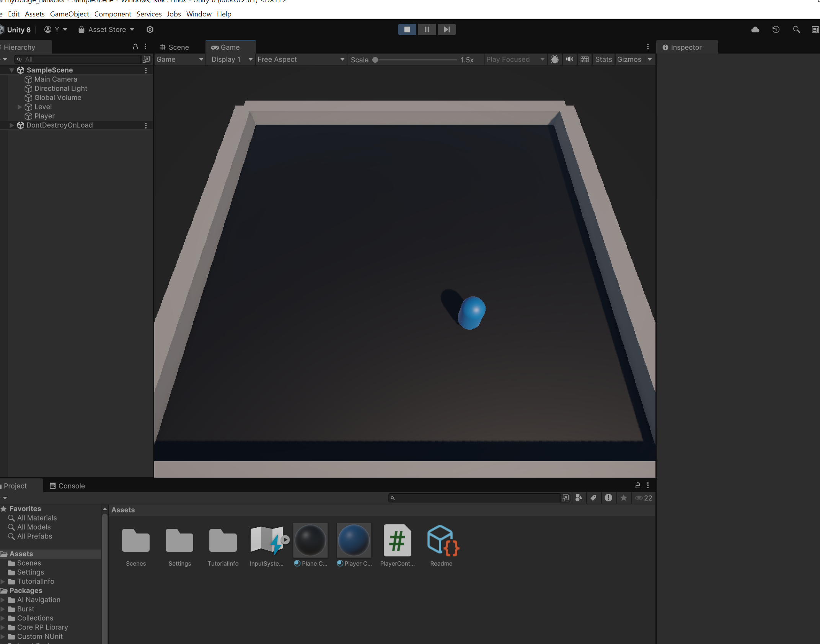Mute game audio with speaker icon
Screen dimensions: 820x644
[569, 59]
